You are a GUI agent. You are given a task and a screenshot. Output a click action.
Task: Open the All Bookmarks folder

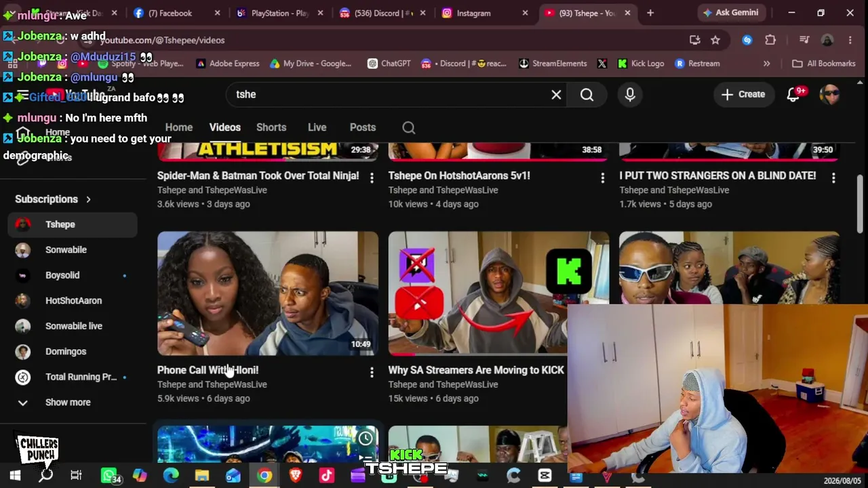pyautogui.click(x=823, y=64)
